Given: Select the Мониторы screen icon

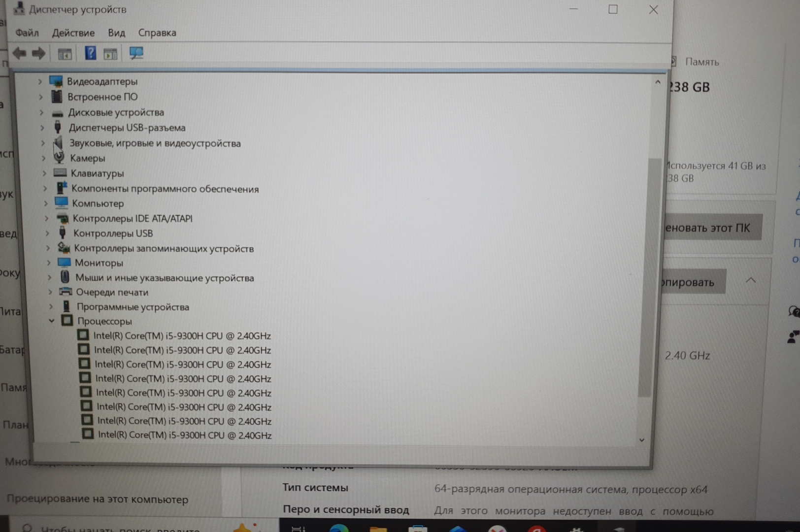Looking at the screenshot, I should coord(65,263).
